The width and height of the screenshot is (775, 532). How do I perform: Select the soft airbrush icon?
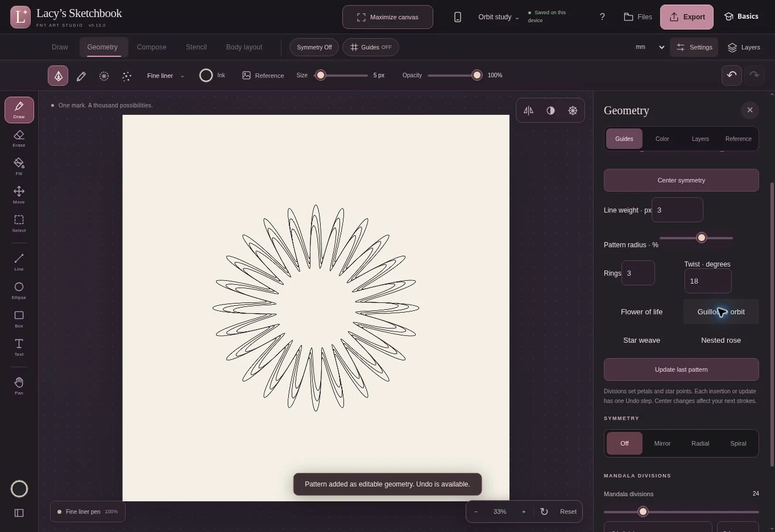point(104,76)
